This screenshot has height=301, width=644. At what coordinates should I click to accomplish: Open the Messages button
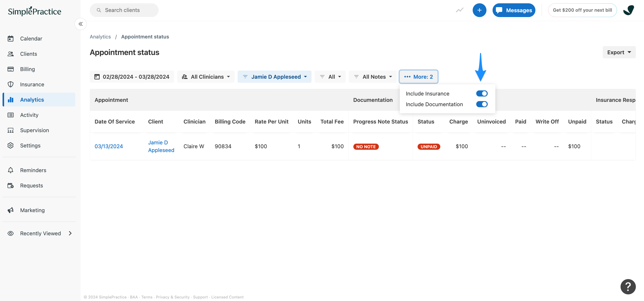pyautogui.click(x=514, y=10)
